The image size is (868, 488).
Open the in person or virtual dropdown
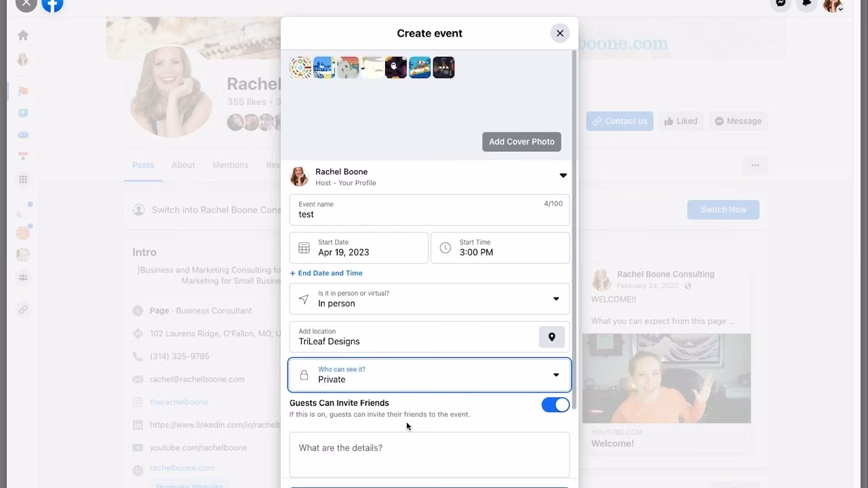point(429,299)
